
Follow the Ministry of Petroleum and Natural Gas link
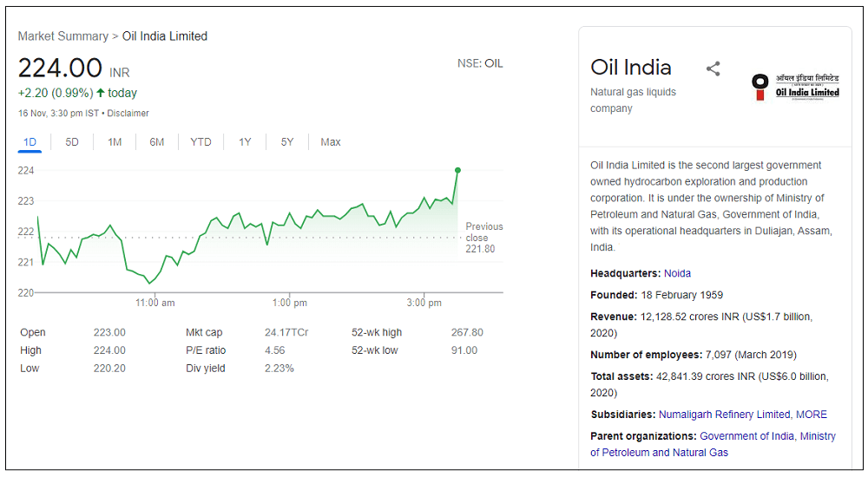[713, 444]
